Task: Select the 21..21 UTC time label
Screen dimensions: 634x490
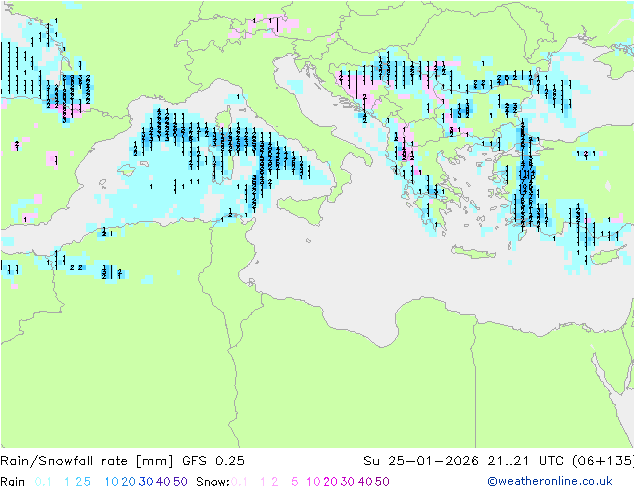Action: [524, 461]
